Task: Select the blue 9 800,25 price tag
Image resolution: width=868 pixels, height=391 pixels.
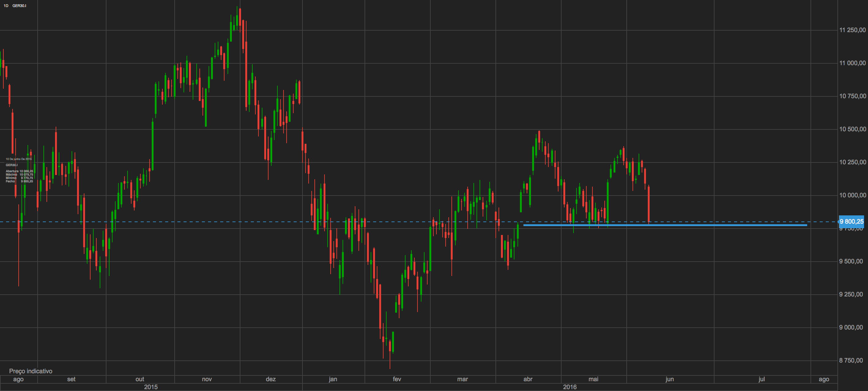Action: click(x=851, y=222)
